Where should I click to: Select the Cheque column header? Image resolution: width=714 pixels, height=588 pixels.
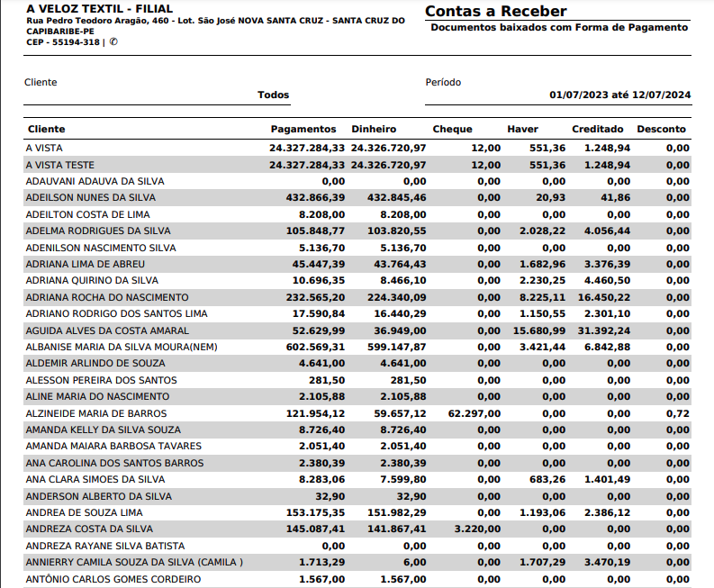tap(452, 130)
